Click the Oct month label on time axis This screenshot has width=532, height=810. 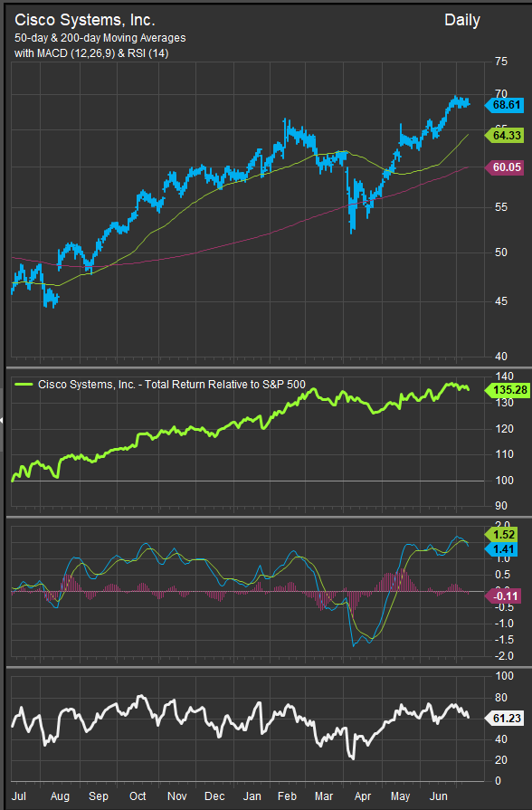click(x=138, y=796)
